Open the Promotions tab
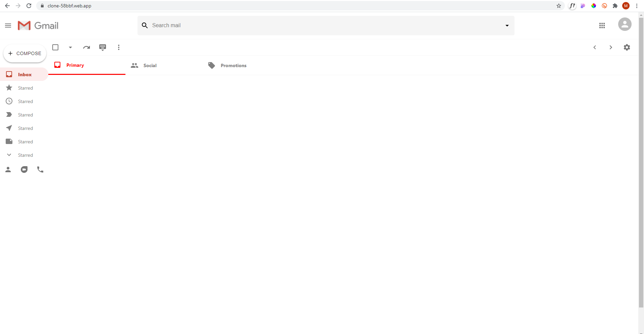This screenshot has width=644, height=334. pos(233,65)
